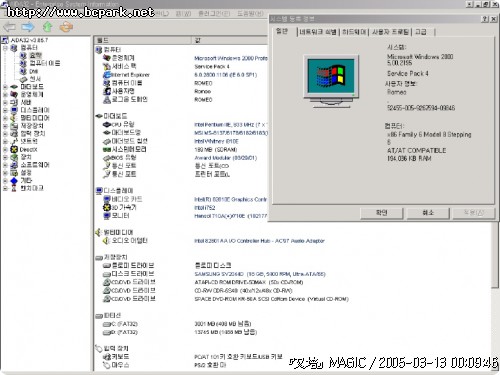Screen dimensions: 500x375
Task: Click the 마더보드 칩셋 row icon
Action: point(107,141)
